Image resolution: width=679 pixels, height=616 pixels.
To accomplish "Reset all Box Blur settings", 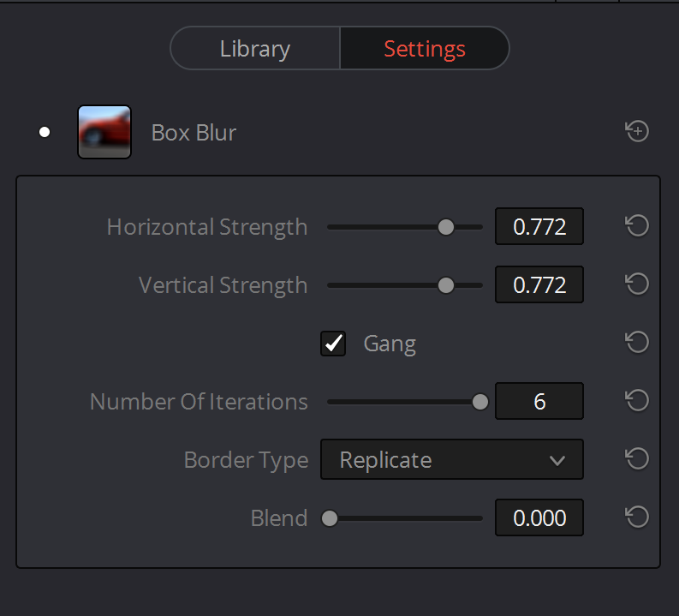I will pyautogui.click(x=637, y=131).
